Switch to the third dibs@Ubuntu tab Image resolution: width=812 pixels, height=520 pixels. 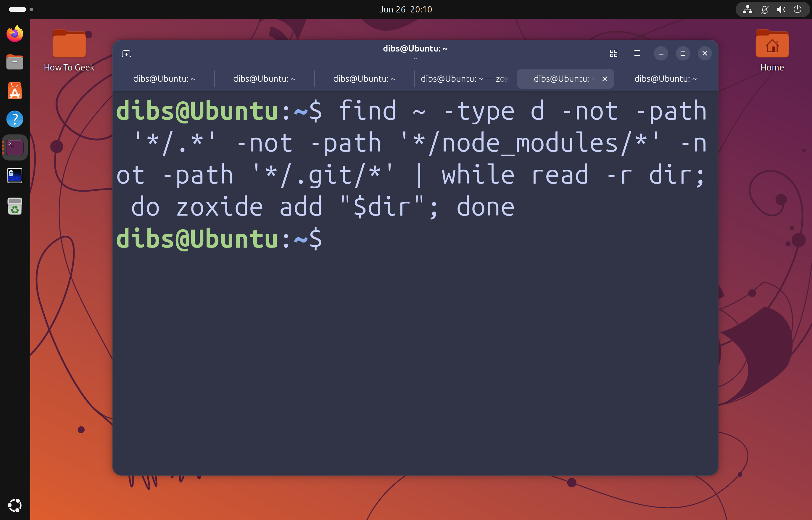tap(364, 79)
